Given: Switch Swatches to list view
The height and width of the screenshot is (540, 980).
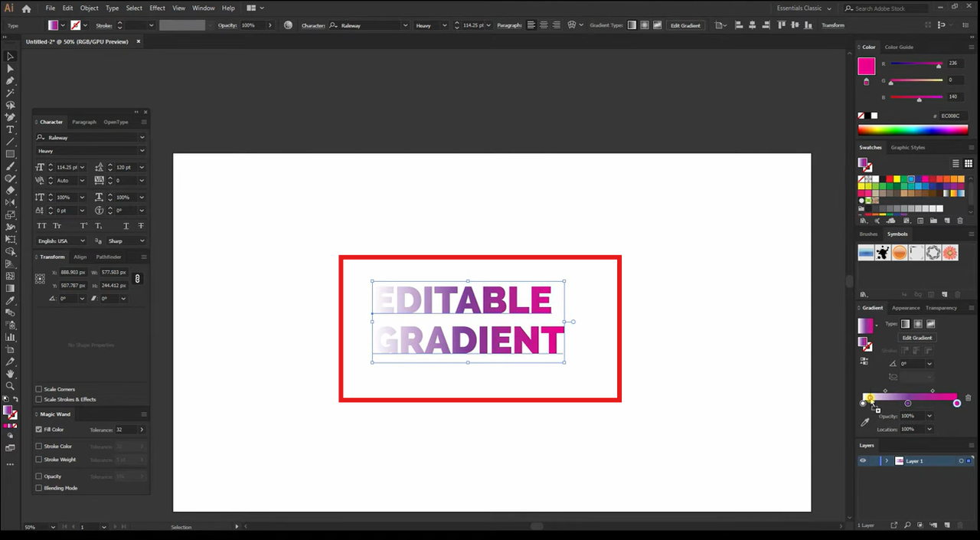Looking at the screenshot, I should (955, 163).
